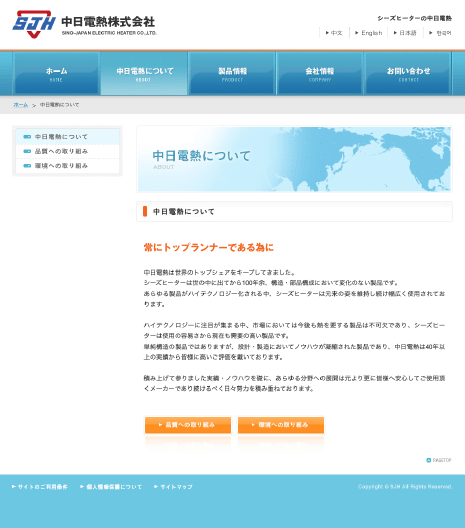Open the 会社情報 navigation tab
The image size is (465, 528).
click(x=320, y=73)
